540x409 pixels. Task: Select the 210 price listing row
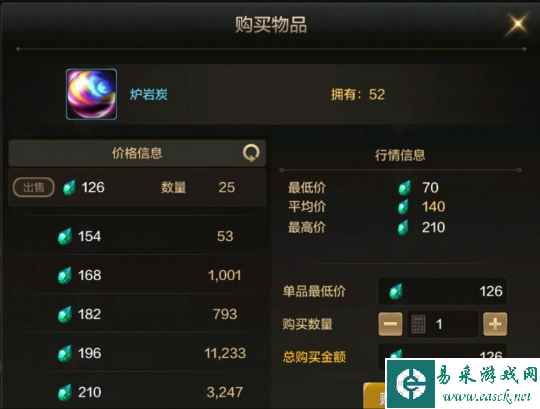(137, 392)
